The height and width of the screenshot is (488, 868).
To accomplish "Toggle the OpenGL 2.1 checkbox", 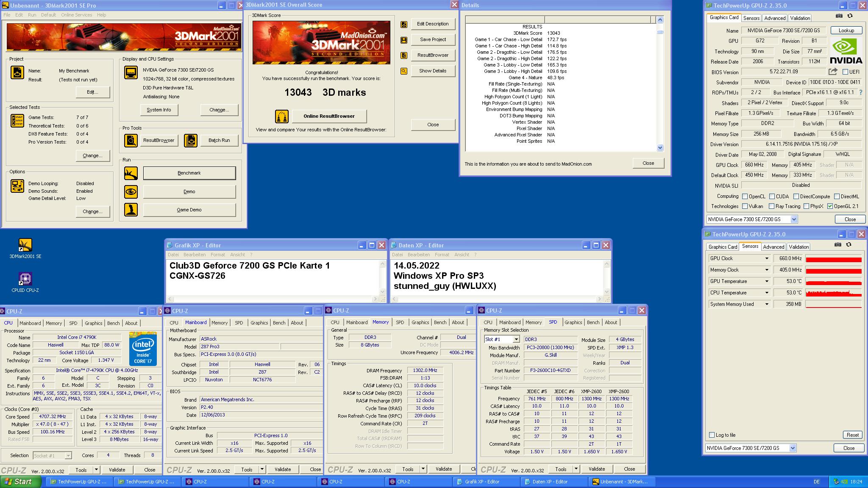I will (x=830, y=206).
